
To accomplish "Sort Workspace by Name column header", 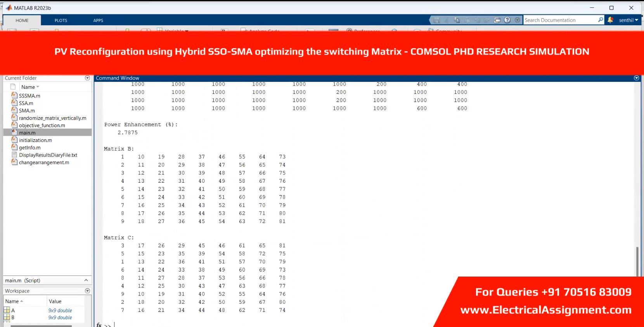I will (14, 301).
